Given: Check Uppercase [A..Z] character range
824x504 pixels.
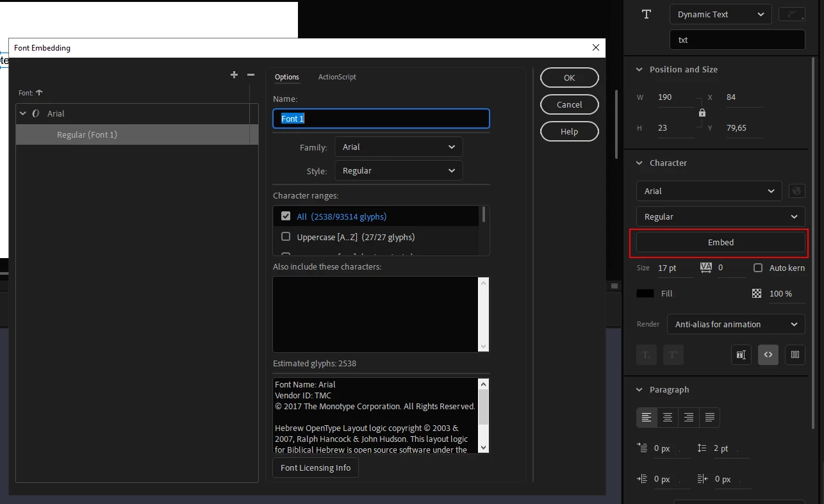Looking at the screenshot, I should pyautogui.click(x=286, y=237).
